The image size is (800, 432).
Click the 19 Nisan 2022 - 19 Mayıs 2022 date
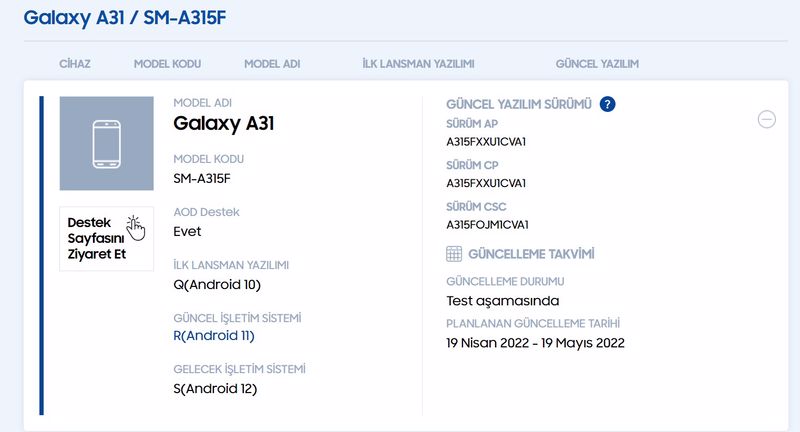click(x=535, y=343)
